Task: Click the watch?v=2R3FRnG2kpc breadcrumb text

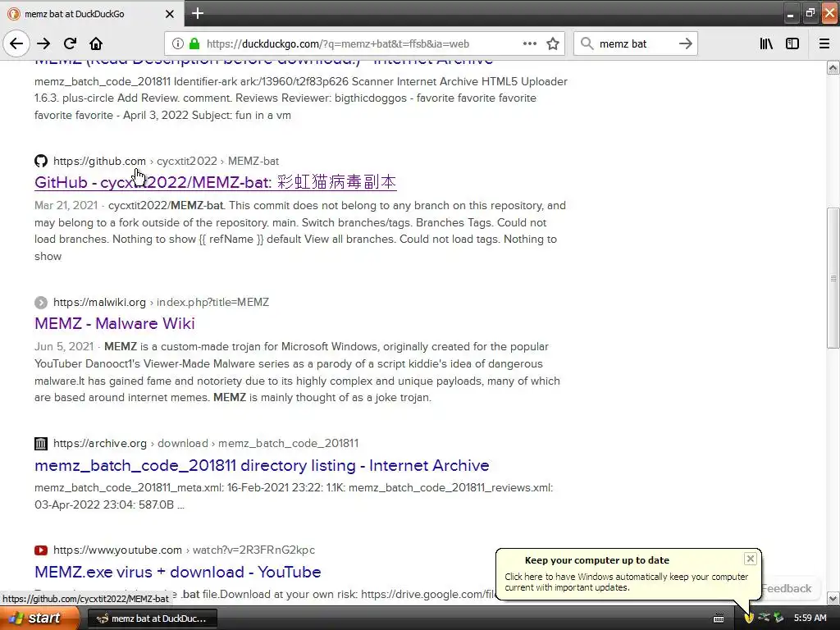Action: point(253,550)
